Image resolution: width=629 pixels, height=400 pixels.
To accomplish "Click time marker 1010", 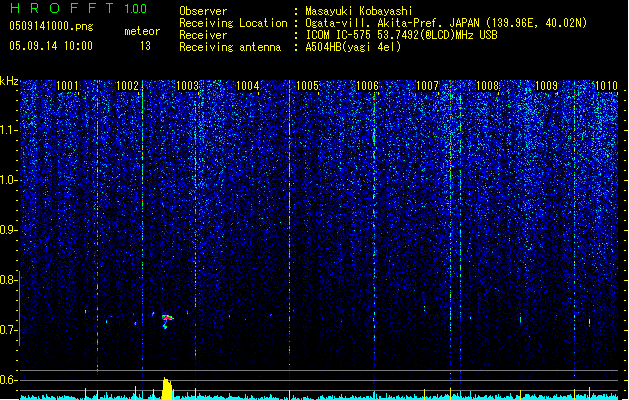I will (606, 86).
